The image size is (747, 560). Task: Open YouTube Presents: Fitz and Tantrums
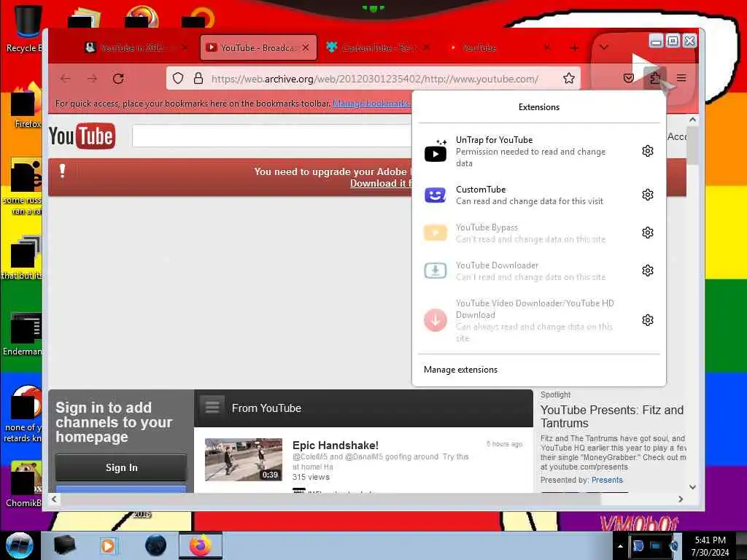point(612,416)
